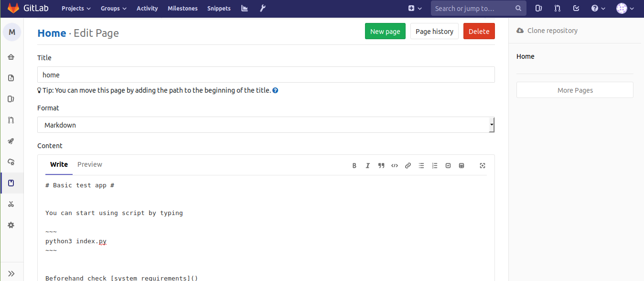The width and height of the screenshot is (644, 281).
Task: Switch to the Preview tab
Action: [90, 164]
